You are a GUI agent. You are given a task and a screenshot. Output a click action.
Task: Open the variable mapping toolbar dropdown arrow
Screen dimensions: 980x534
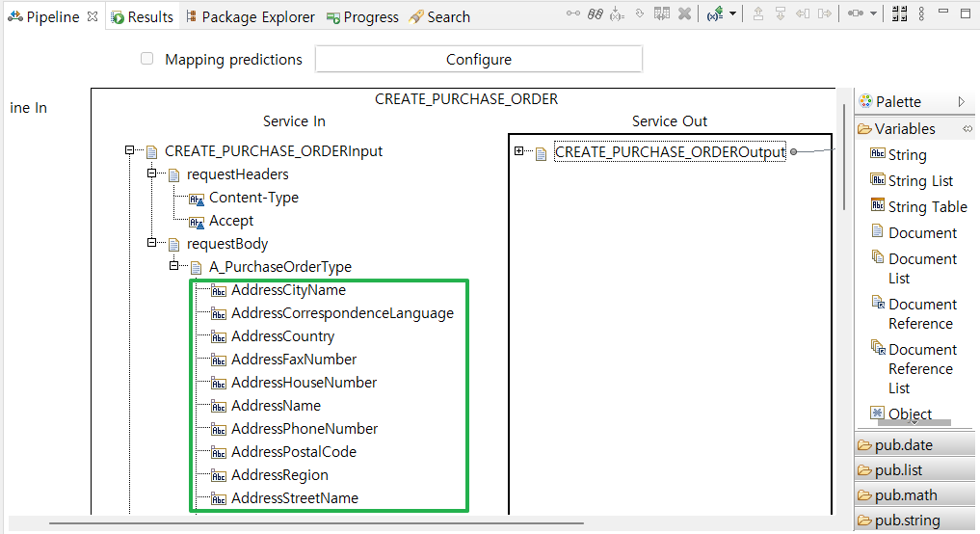pyautogui.click(x=733, y=13)
